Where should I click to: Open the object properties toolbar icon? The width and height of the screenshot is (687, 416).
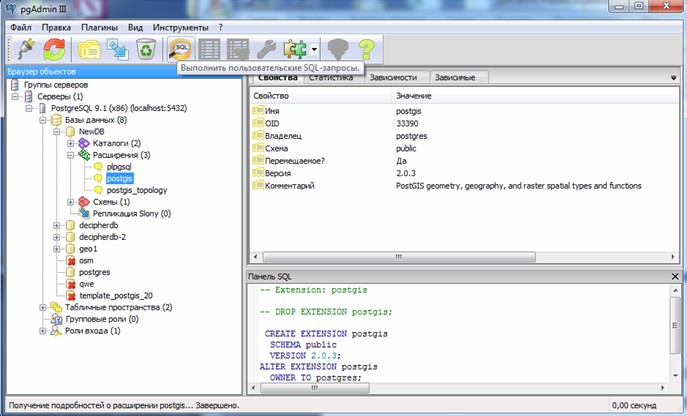89,49
